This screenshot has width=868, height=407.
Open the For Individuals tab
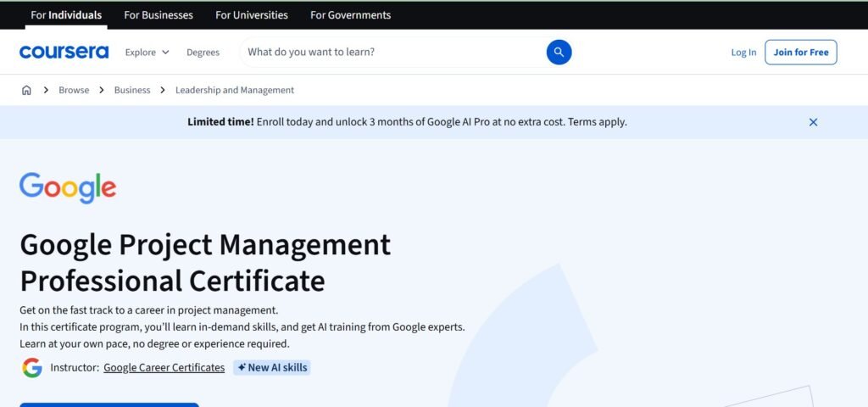[x=66, y=15]
